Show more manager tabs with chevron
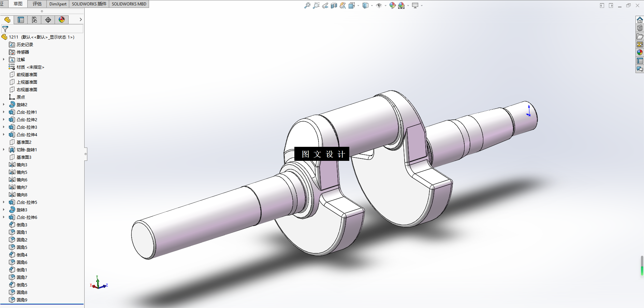Viewport: 644px width, 308px height. tap(80, 20)
